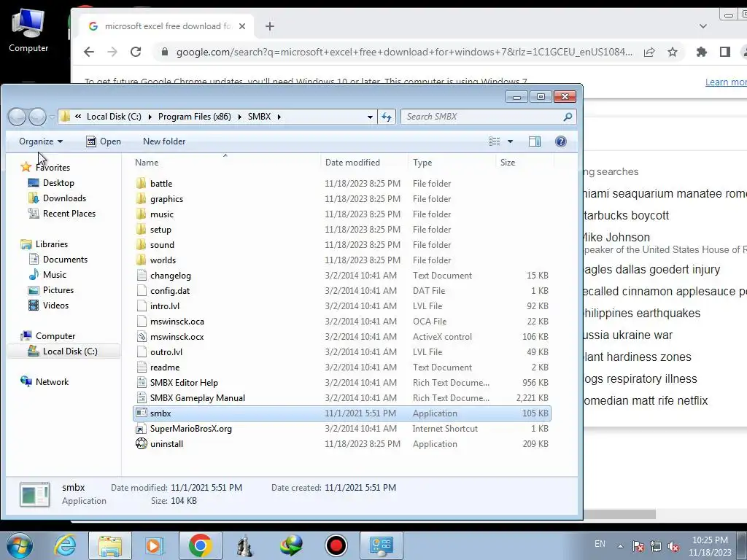The height and width of the screenshot is (560, 747).
Task: Open the graphics folder
Action: [166, 198]
